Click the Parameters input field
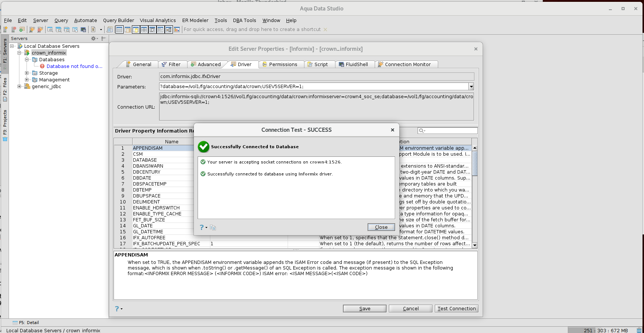Image resolution: width=644 pixels, height=333 pixels. click(x=314, y=87)
